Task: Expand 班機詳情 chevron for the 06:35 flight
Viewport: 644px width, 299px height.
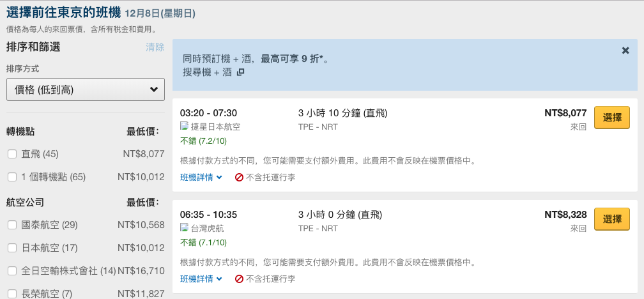Action: pos(219,279)
